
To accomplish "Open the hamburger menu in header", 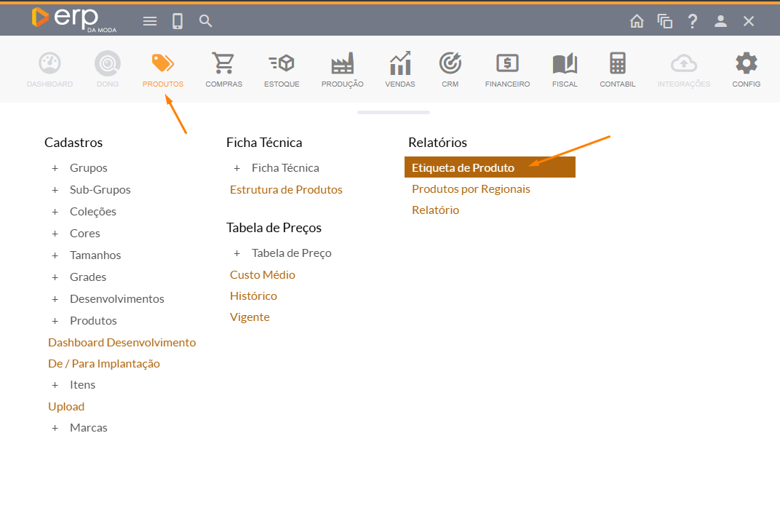I will 150,21.
